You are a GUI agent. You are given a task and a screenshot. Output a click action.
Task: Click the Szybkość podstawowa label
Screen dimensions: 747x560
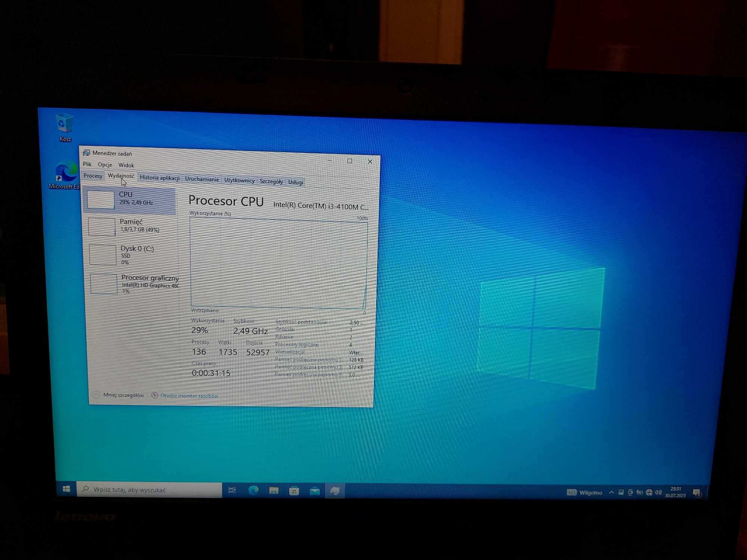301,322
